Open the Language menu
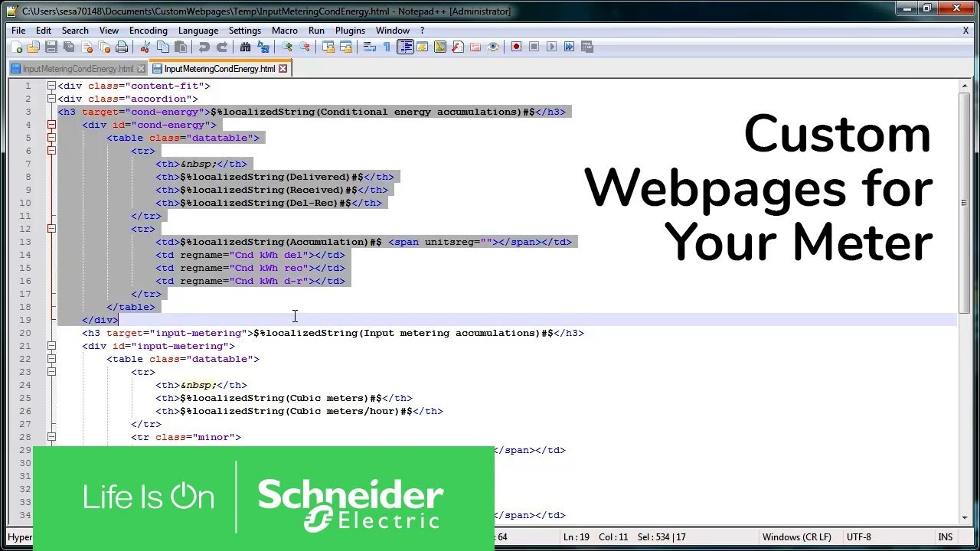The height and width of the screenshot is (551, 980). click(198, 31)
